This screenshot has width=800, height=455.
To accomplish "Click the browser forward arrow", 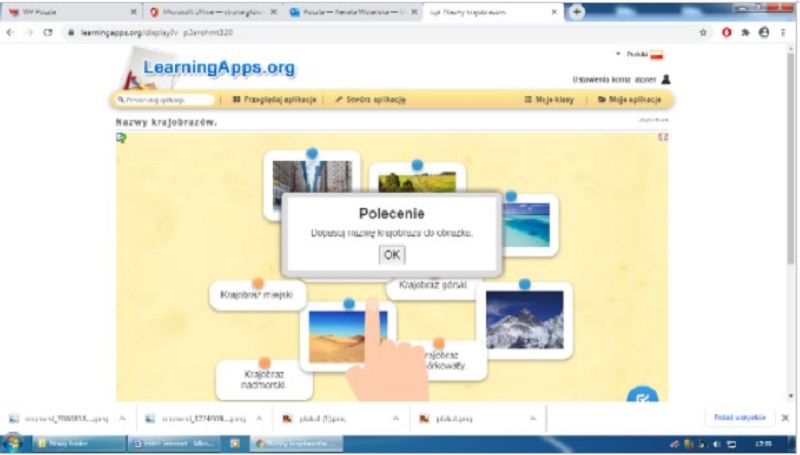I will tap(29, 32).
